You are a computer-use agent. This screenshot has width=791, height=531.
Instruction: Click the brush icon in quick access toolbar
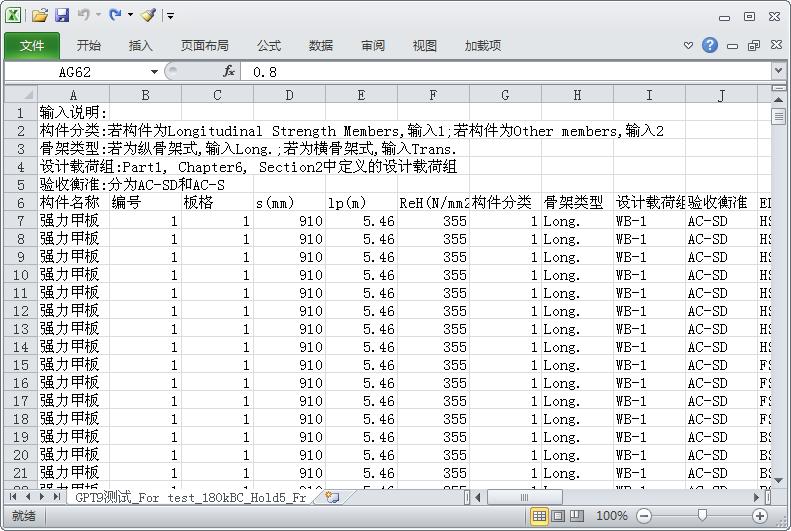coord(148,16)
